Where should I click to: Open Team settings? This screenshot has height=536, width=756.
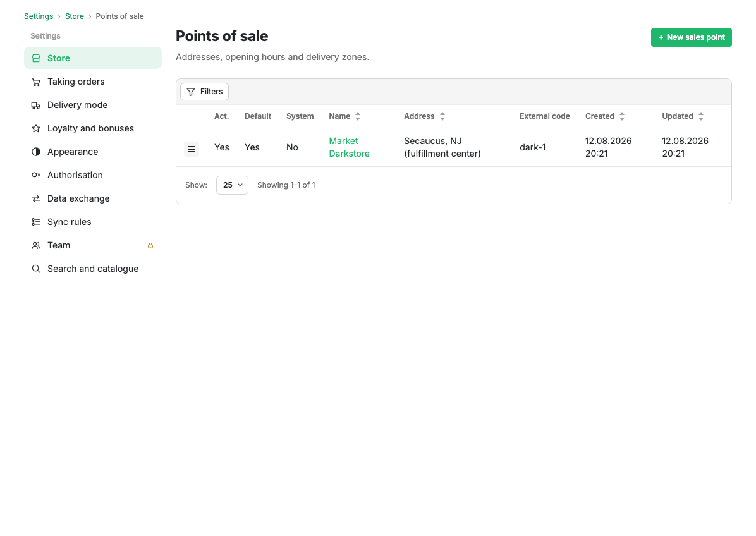click(x=93, y=245)
